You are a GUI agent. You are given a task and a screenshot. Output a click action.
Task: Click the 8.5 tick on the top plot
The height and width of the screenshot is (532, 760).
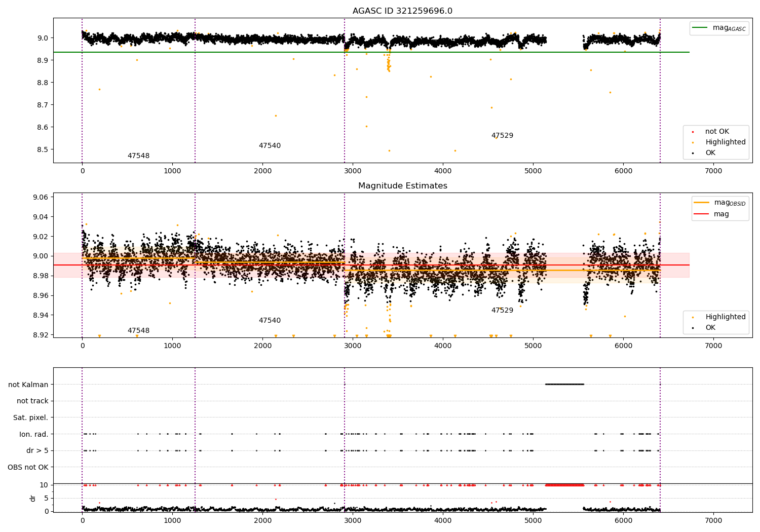[x=43, y=149]
